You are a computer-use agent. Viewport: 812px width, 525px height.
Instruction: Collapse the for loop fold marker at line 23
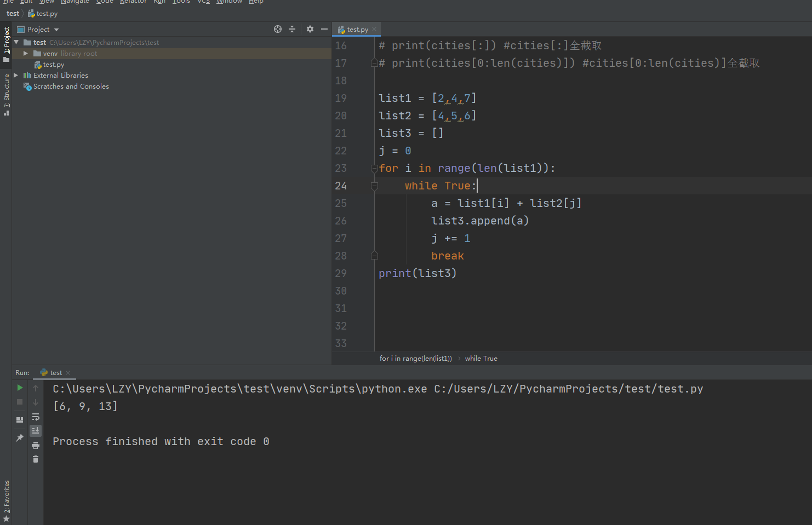pyautogui.click(x=374, y=168)
